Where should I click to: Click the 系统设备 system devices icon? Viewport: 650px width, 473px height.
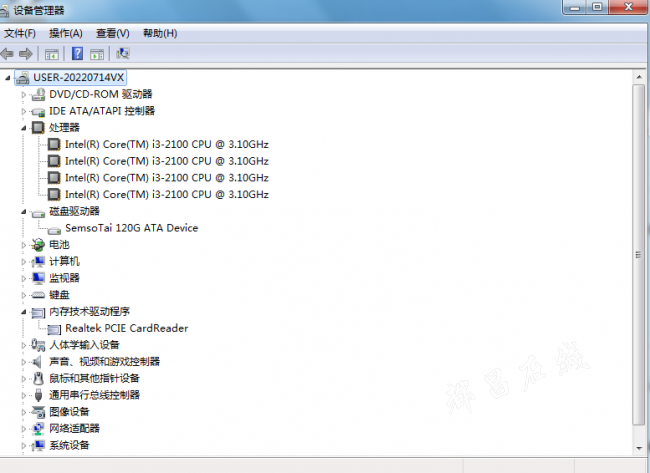click(38, 445)
